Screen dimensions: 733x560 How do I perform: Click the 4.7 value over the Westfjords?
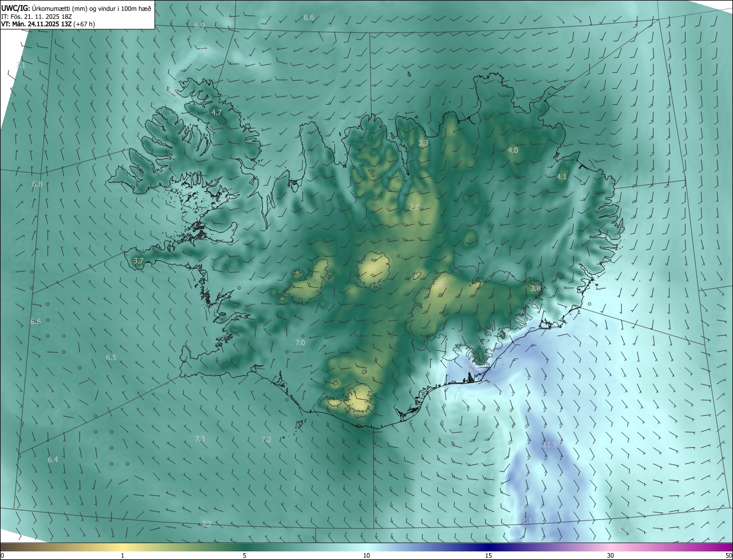pos(216,112)
